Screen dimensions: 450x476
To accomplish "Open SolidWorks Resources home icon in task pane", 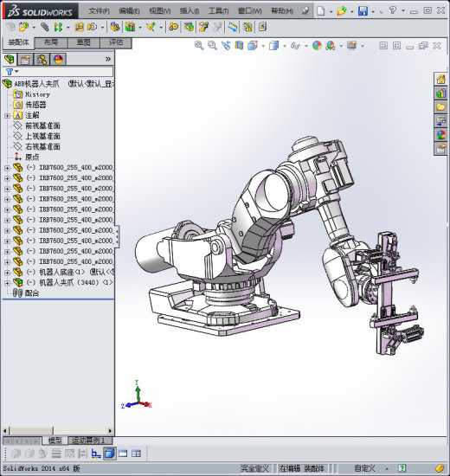I will click(x=440, y=80).
